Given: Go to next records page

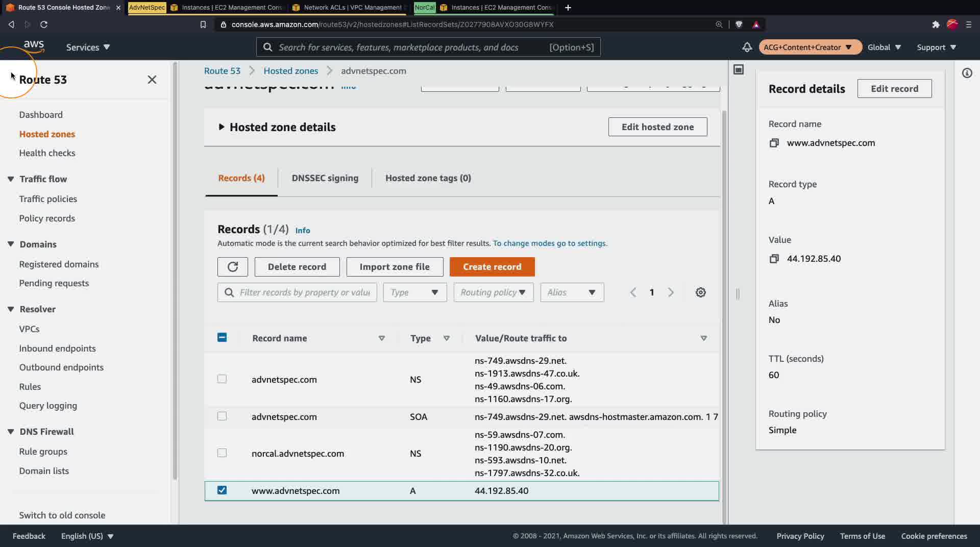Looking at the screenshot, I should tap(671, 292).
